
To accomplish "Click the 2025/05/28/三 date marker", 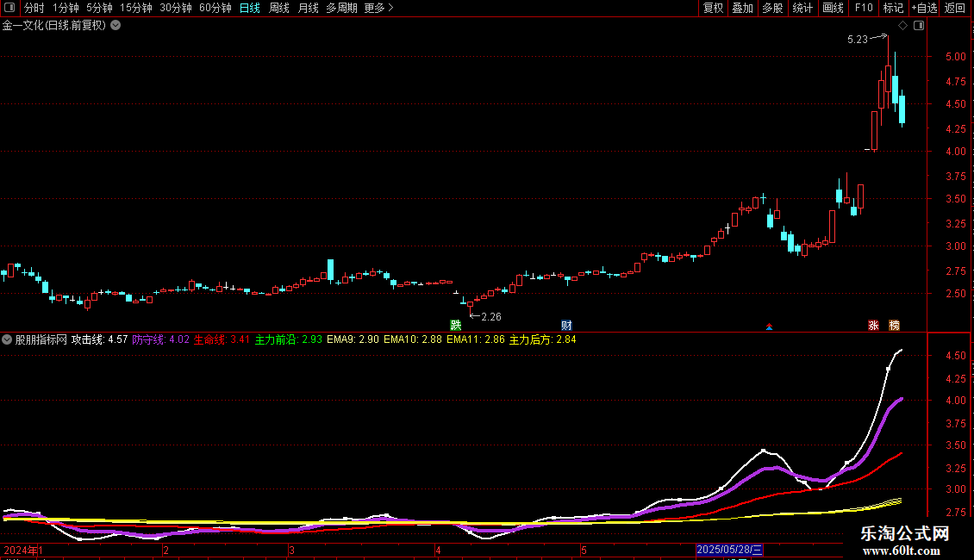I will pos(729,550).
